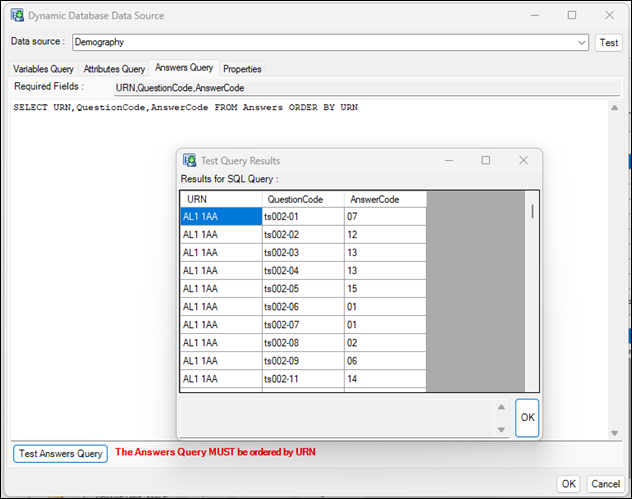Click the Dynamic Database Data Source window icon
Screen dimensions: 632x499
[17, 15]
